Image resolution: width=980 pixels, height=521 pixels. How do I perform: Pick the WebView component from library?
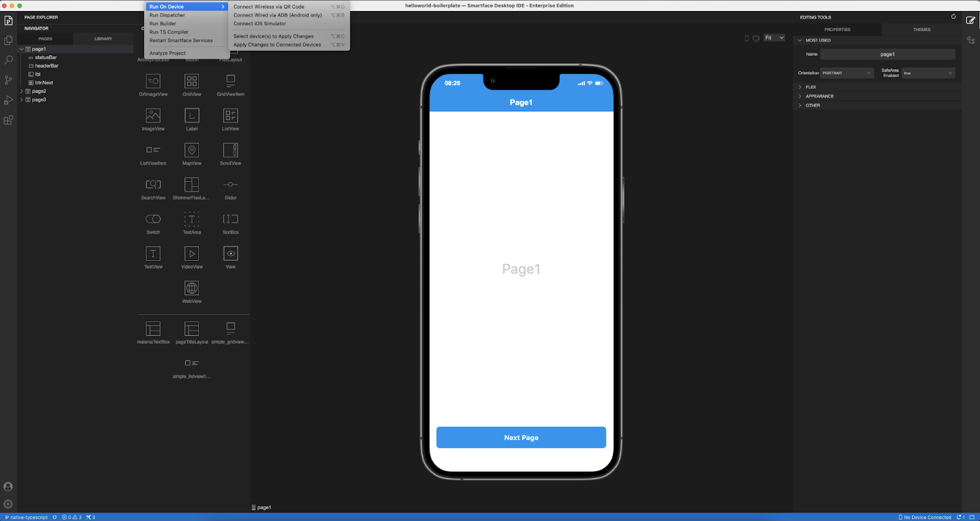(x=192, y=288)
